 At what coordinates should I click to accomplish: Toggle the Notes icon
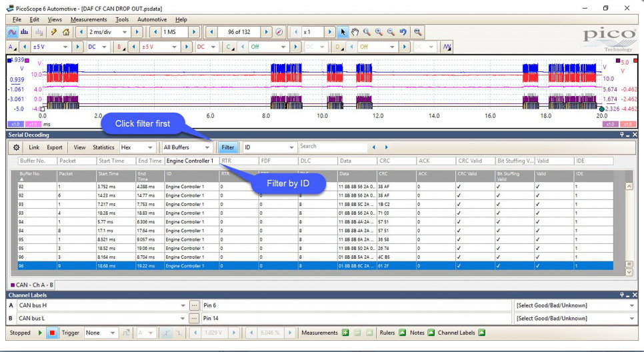pyautogui.click(x=431, y=333)
